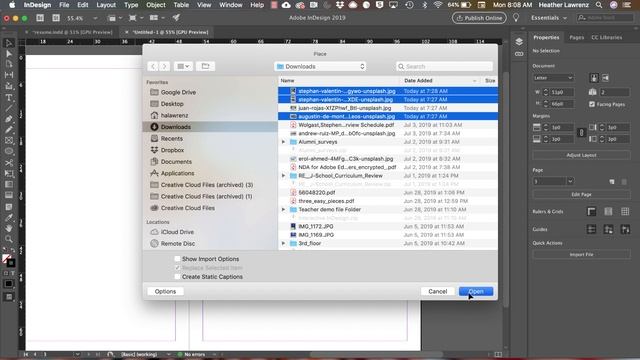Toggle Document Grid icon
The image size is (640, 360).
coord(625,211)
